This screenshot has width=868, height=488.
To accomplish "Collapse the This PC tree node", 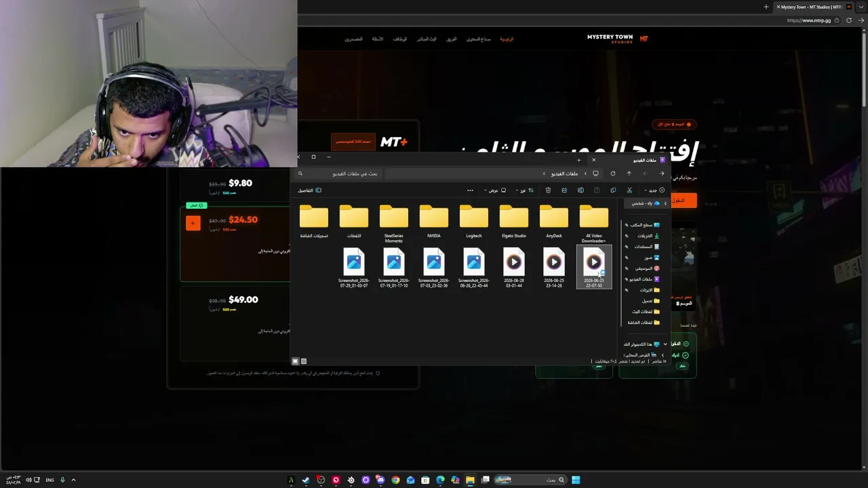I will (x=665, y=344).
